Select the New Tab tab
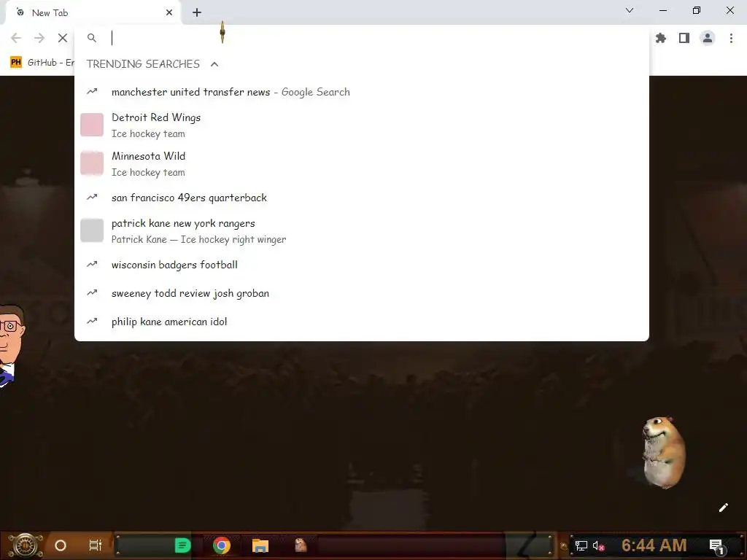Image resolution: width=747 pixels, height=560 pixels. pyautogui.click(x=93, y=13)
